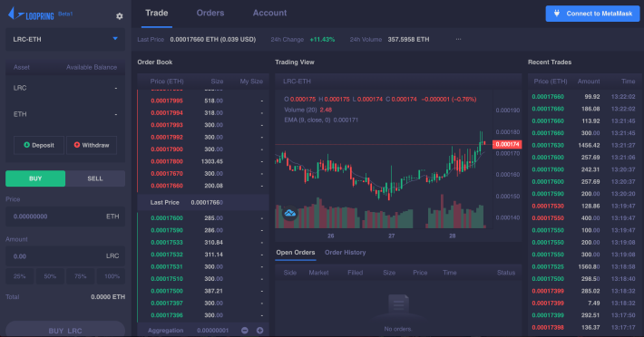Select sell order at 0.00017670
The width and height of the screenshot is (644, 337).
click(203, 174)
